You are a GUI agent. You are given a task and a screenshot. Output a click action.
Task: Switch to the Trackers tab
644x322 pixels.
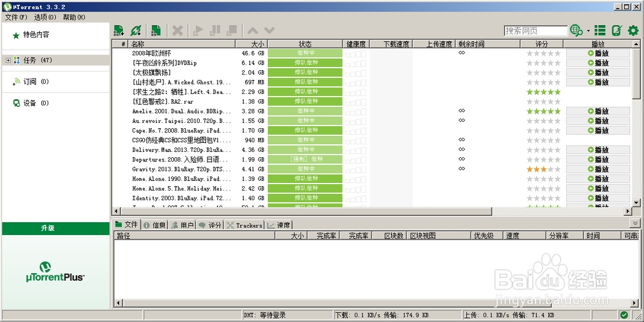tap(244, 225)
